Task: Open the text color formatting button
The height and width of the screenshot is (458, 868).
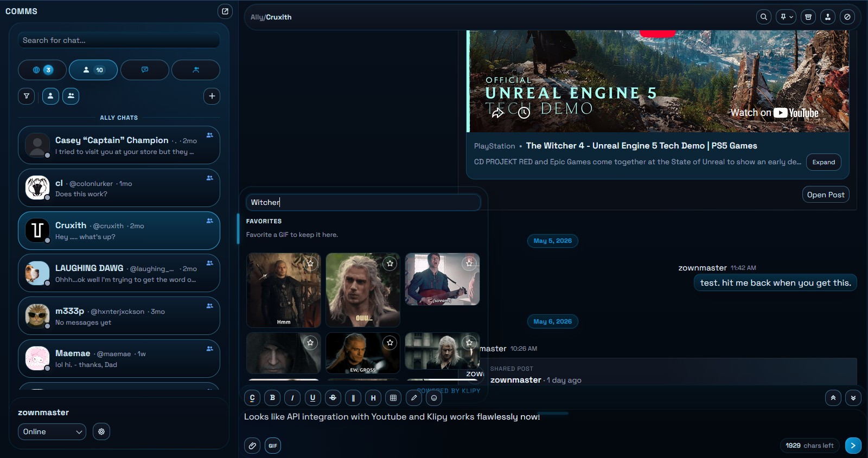Action: coord(252,398)
